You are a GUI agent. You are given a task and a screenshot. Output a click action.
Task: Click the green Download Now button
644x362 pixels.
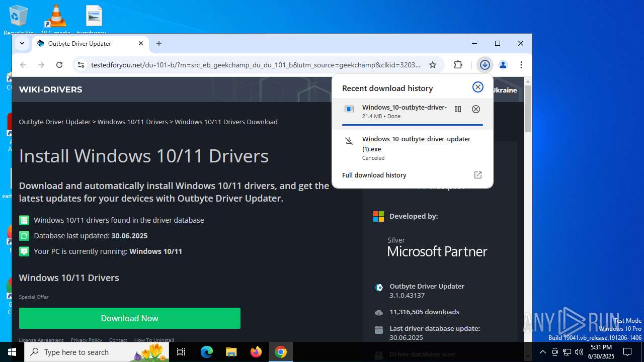[x=130, y=318]
